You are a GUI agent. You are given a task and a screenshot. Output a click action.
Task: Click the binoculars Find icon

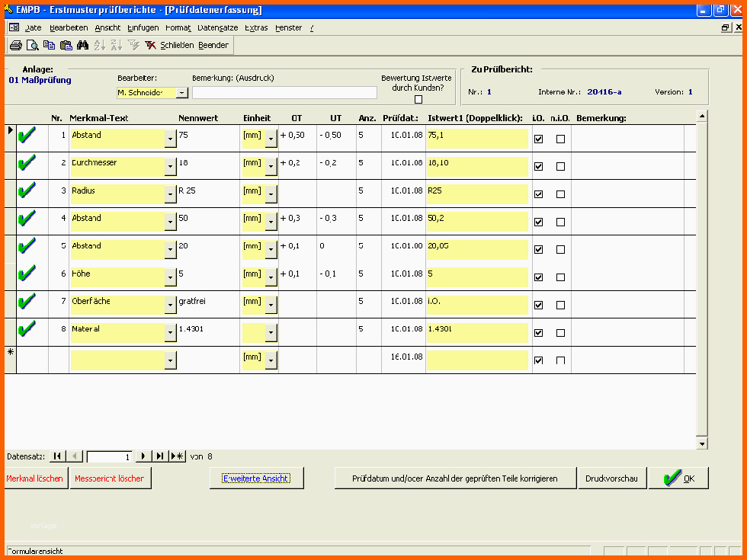point(83,46)
